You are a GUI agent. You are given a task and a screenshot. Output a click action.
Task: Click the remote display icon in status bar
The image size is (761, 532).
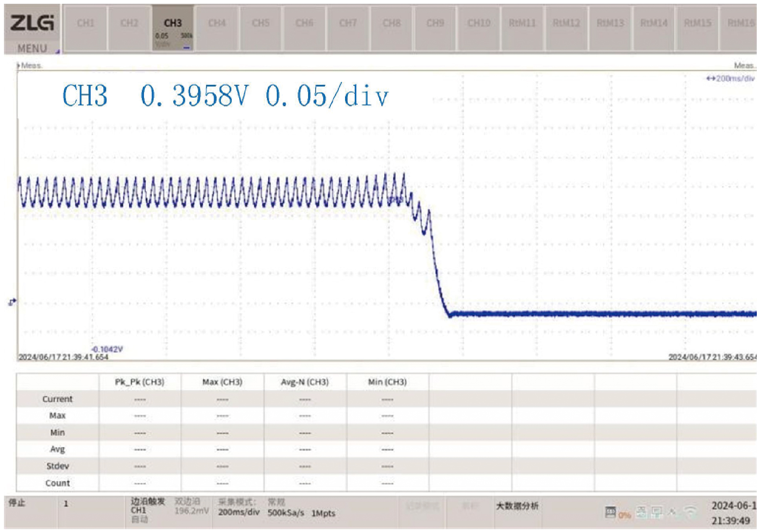pos(657,512)
